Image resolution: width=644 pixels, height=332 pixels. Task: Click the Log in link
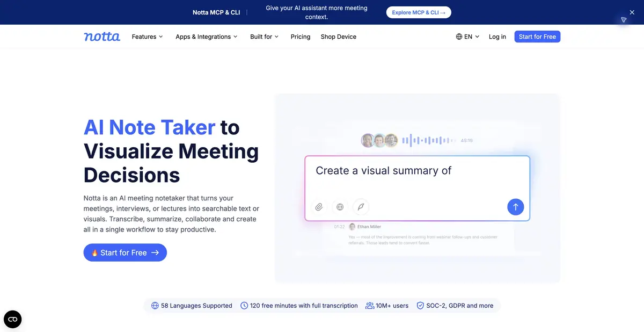click(x=497, y=37)
